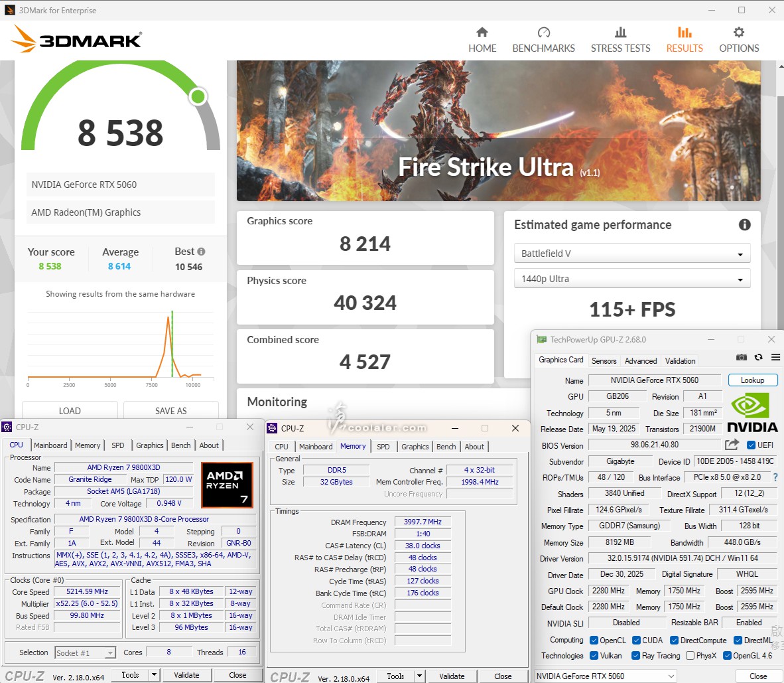Click the SAVE AS button
This screenshot has height=683, width=784.
[170, 411]
